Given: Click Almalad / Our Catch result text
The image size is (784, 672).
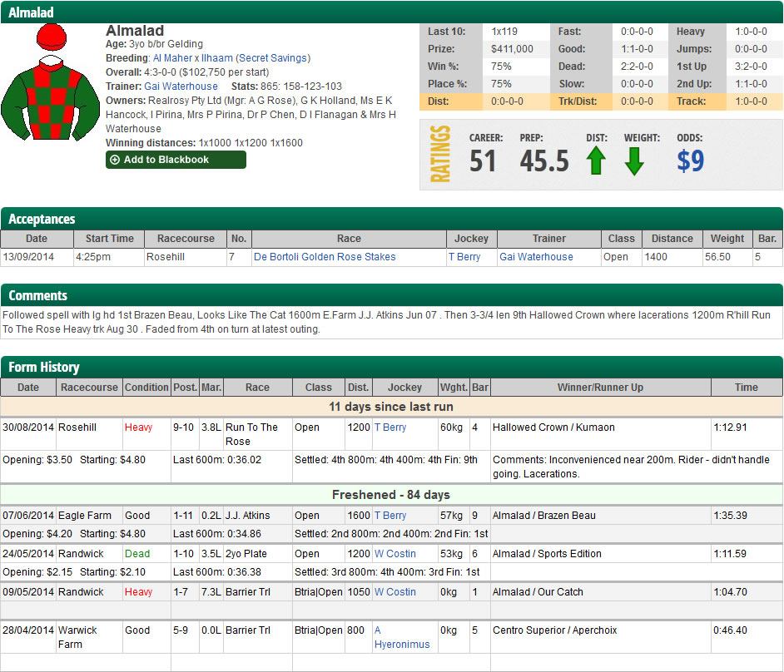Looking at the screenshot, I should [538, 592].
